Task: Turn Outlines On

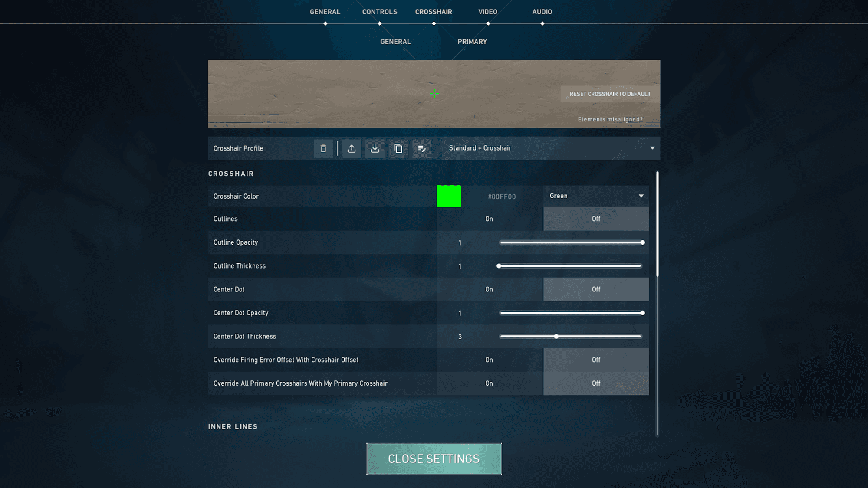Action: [x=490, y=219]
